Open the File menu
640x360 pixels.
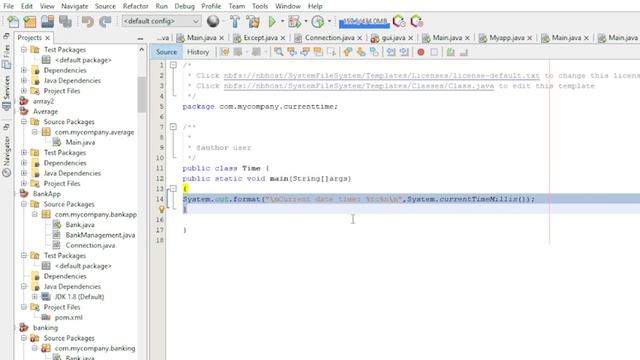(x=8, y=6)
